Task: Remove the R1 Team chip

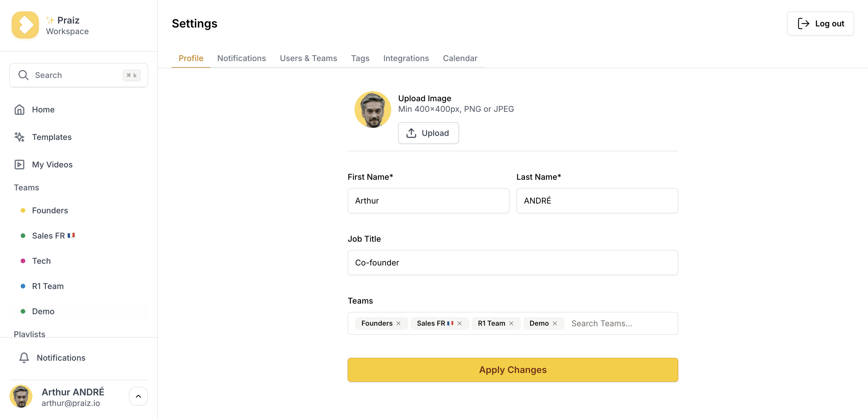Action: pyautogui.click(x=511, y=323)
